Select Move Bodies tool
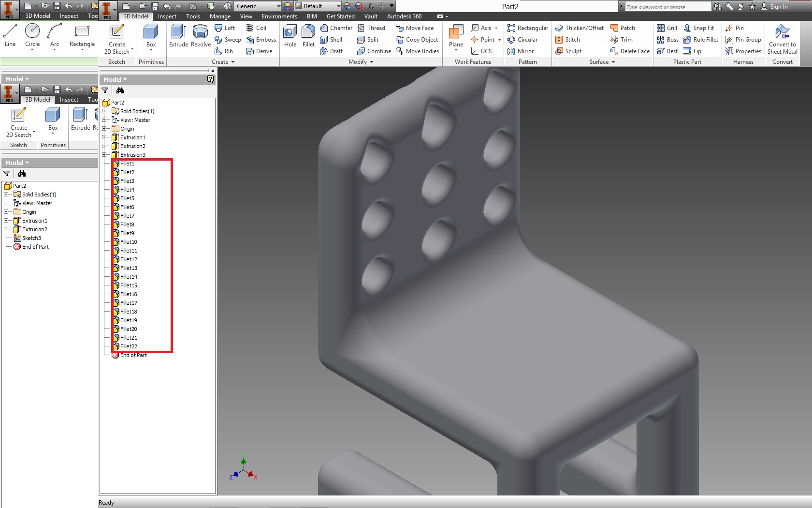Viewport: 812px width, 508px height. (x=417, y=51)
